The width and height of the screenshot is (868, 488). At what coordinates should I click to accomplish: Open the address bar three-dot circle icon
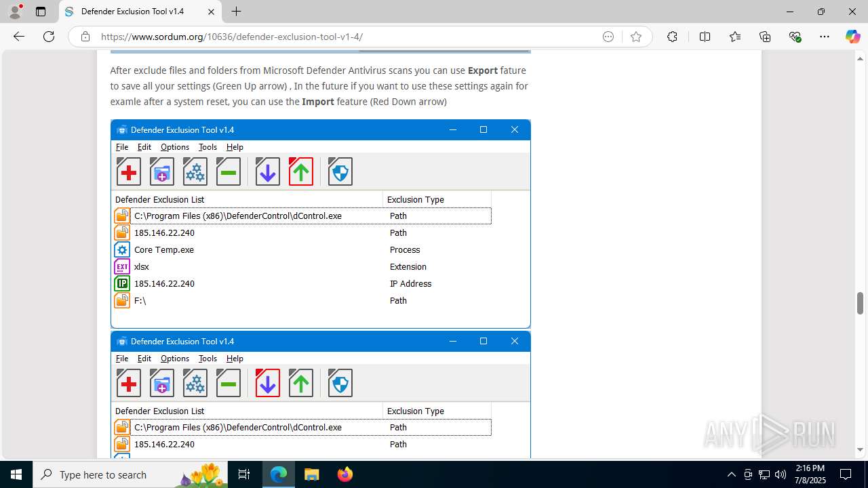[x=608, y=37]
